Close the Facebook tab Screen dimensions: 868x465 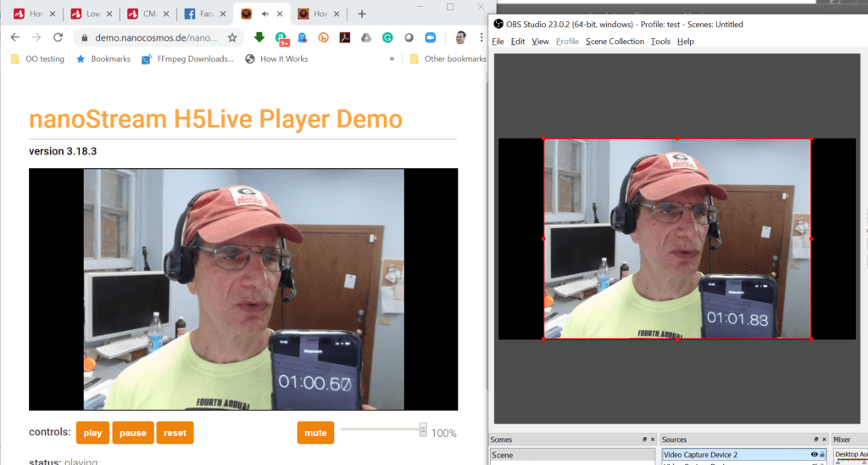pos(222,14)
